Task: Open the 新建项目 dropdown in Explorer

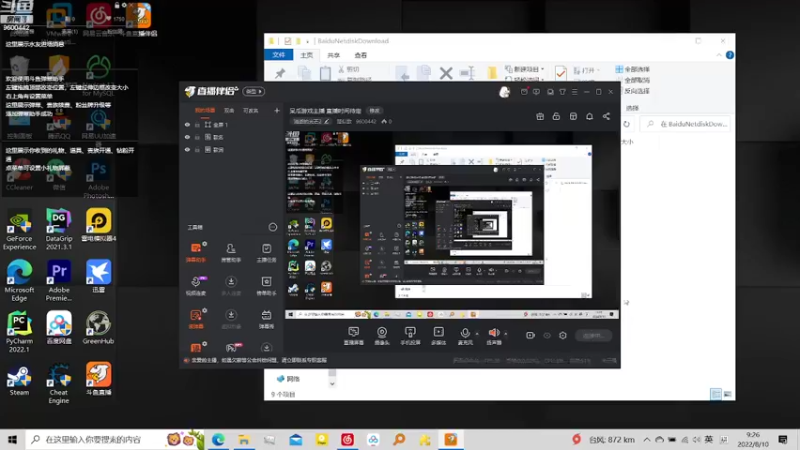Action: 524,69
